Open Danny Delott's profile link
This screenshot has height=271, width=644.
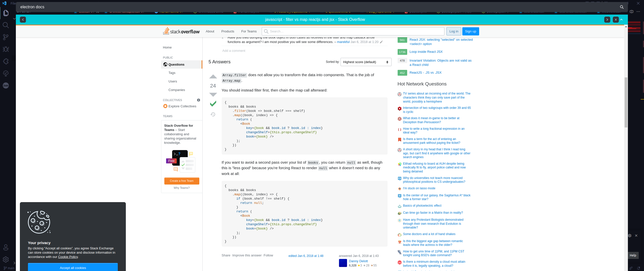pos(358,261)
